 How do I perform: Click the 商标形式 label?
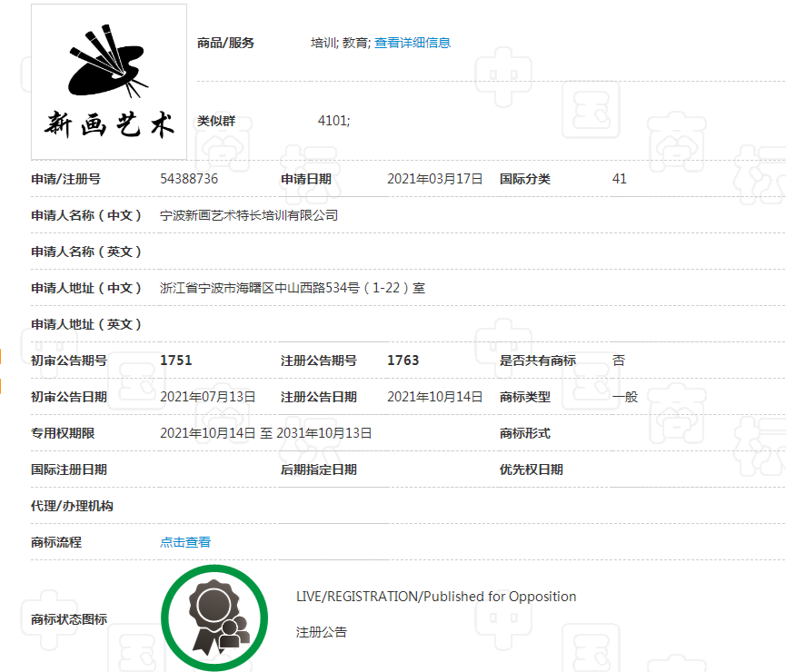click(525, 433)
